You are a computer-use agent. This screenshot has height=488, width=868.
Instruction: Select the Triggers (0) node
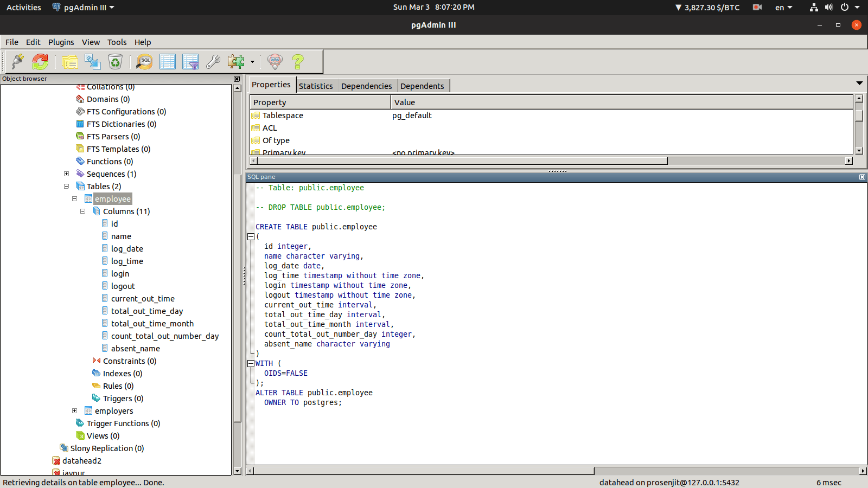(x=123, y=399)
